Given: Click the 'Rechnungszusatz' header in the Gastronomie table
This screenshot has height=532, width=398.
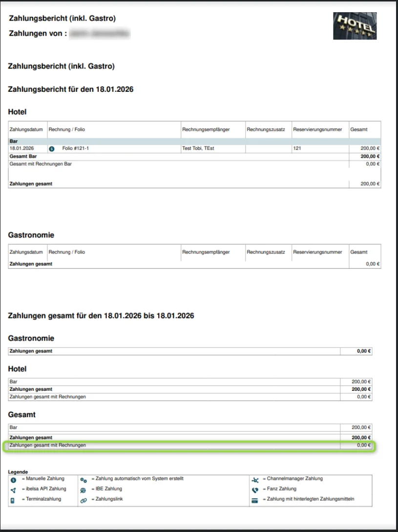Looking at the screenshot, I should click(x=266, y=252).
